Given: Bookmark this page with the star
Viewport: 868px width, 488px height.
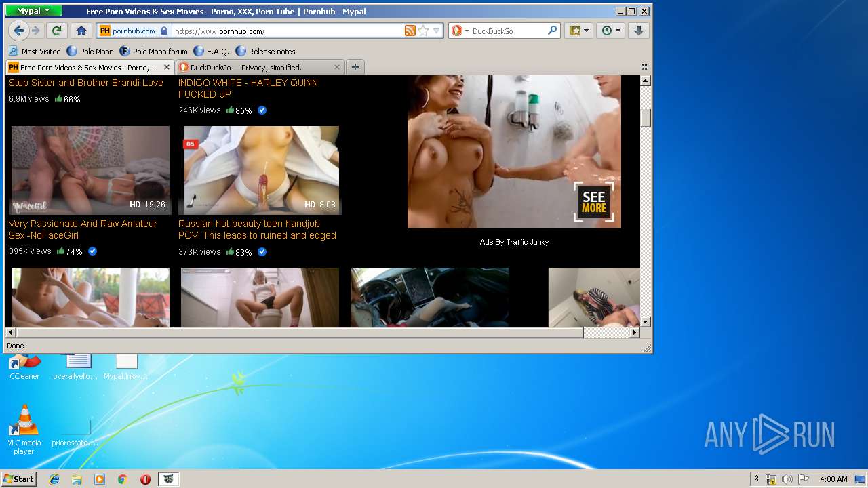Looking at the screenshot, I should point(423,30).
